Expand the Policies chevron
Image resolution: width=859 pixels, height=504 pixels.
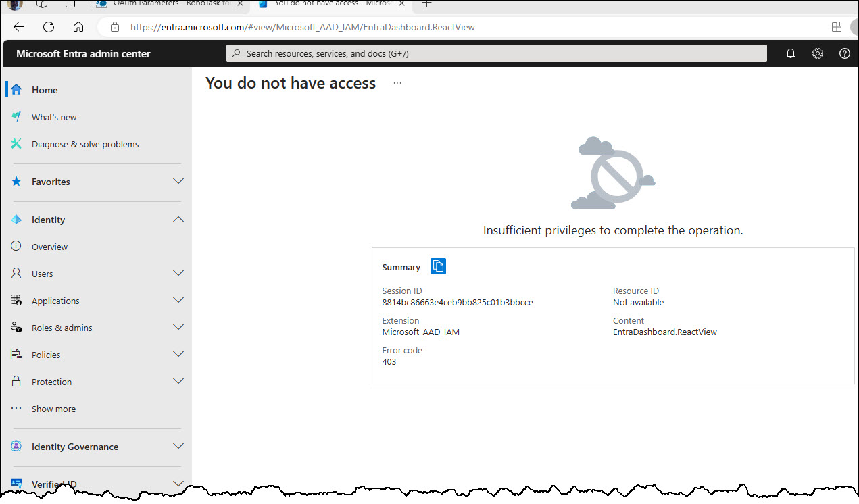tap(178, 354)
